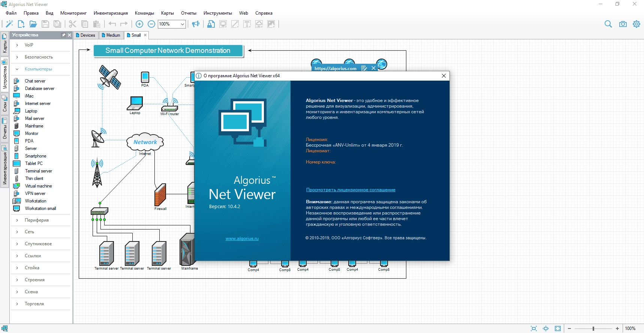Select Virtual machine in device list
644x333 pixels.
pos(38,186)
